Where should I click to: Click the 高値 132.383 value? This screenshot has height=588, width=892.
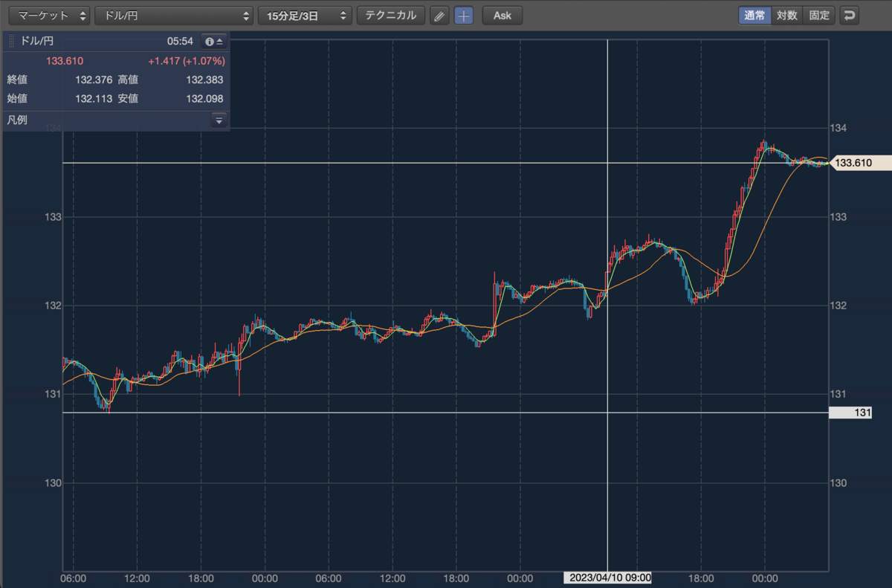(x=204, y=80)
